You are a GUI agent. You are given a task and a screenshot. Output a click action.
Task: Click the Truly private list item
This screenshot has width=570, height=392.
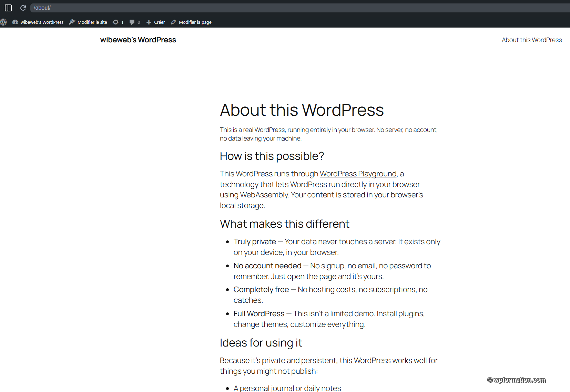point(337,247)
